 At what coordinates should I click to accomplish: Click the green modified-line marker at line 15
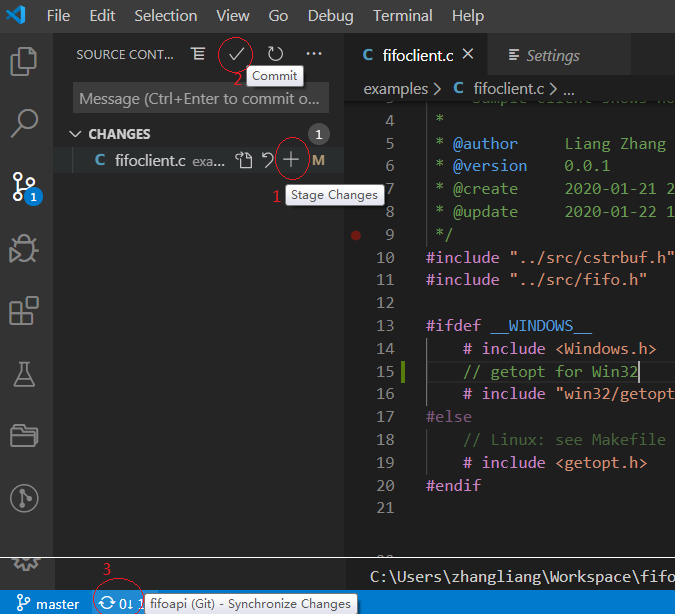pyautogui.click(x=403, y=372)
